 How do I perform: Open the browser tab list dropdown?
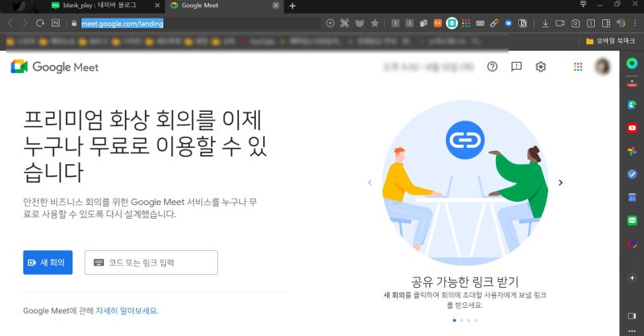click(x=583, y=4)
